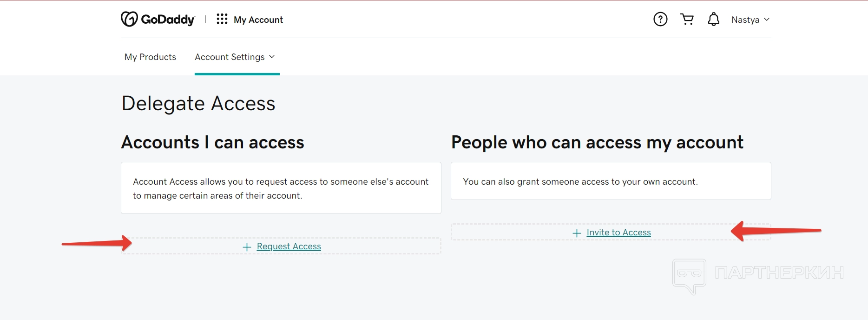Click the Account Access description card

pos(281,188)
